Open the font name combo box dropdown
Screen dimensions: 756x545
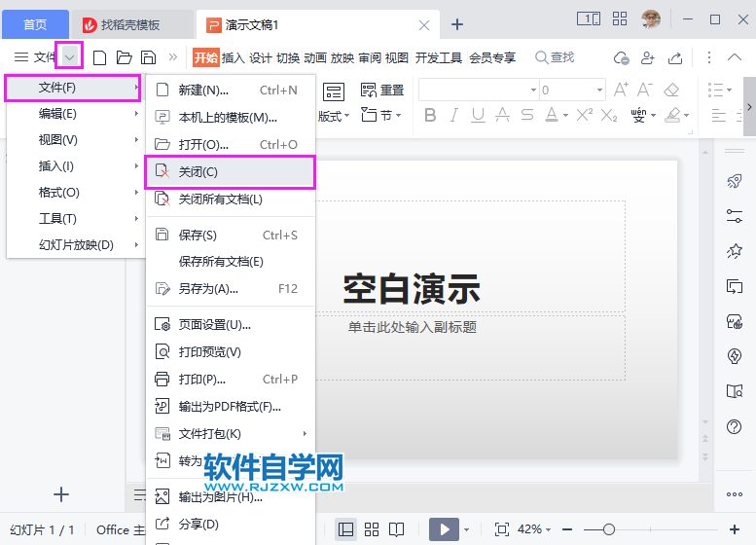533,91
